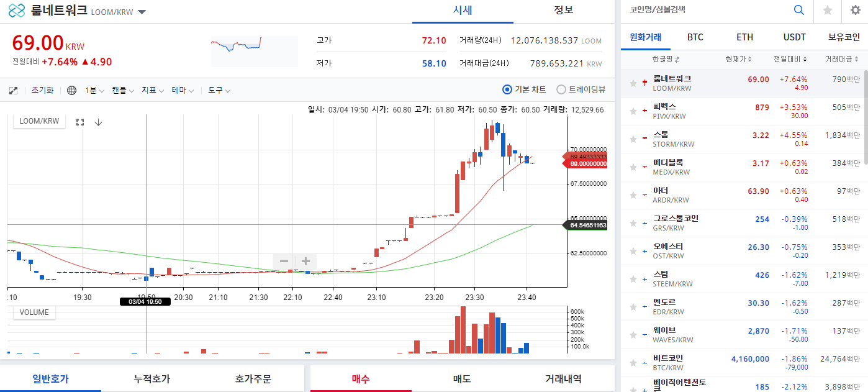Favorite the 메디블록 row star
This screenshot has width=868, height=392.
tap(633, 166)
